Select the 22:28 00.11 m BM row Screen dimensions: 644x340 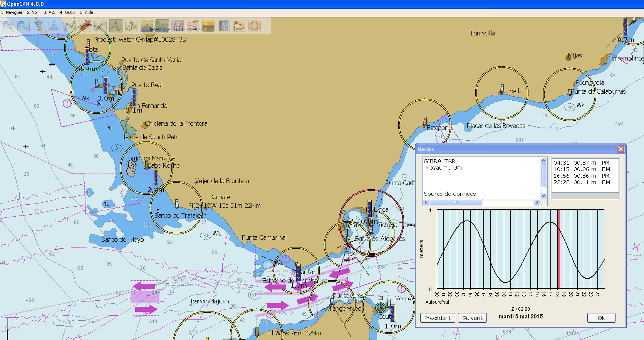point(585,182)
